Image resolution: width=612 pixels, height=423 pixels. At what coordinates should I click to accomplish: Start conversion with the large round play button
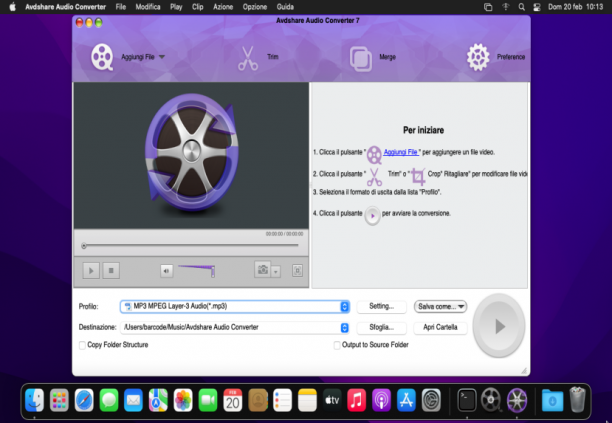coord(499,326)
